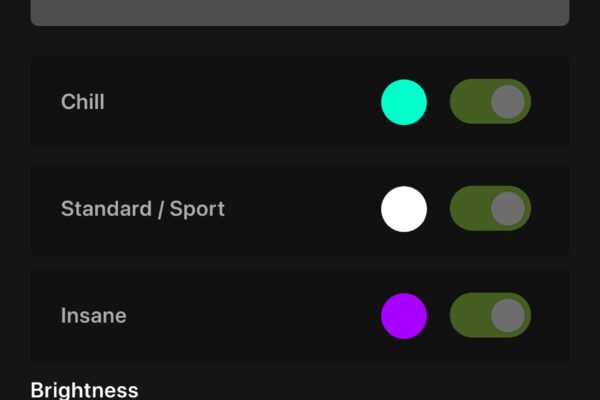600x400 pixels.
Task: Select the Standard / Sport row card
Action: (300, 209)
